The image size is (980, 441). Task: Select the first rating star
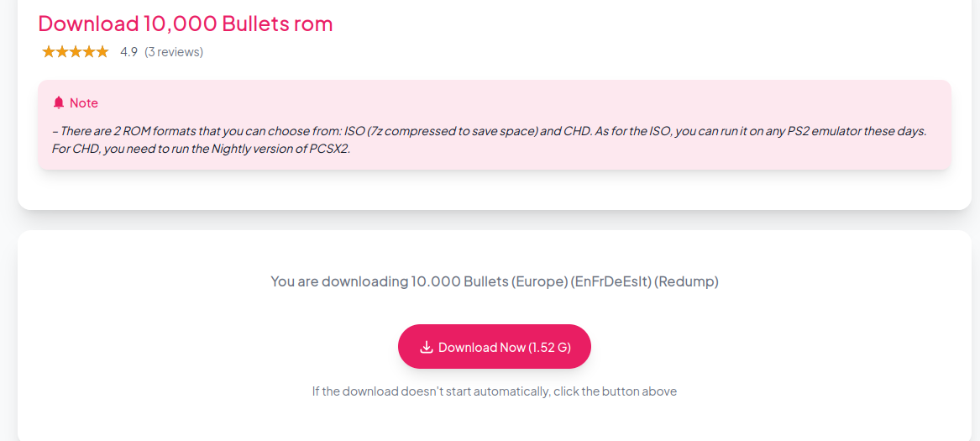click(x=49, y=52)
